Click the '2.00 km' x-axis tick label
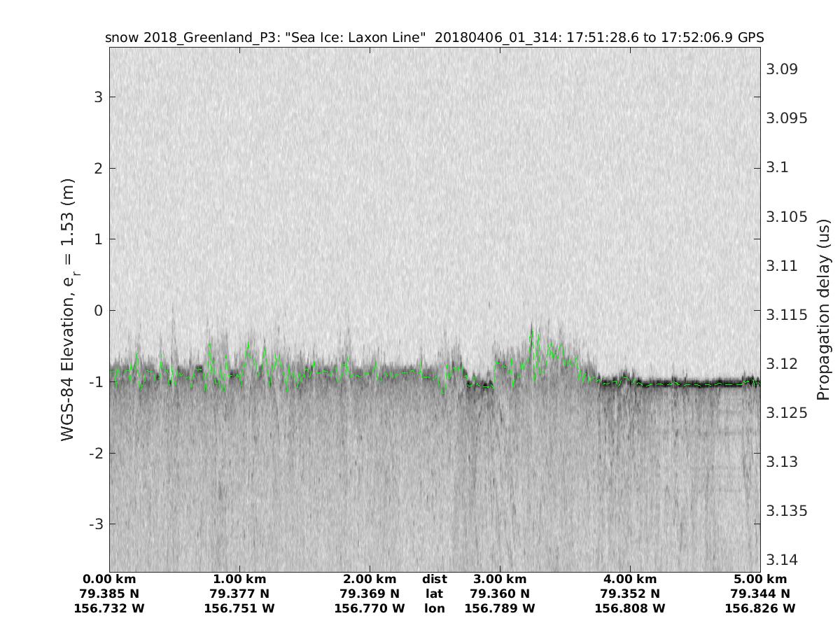840x630 pixels. coord(370,579)
